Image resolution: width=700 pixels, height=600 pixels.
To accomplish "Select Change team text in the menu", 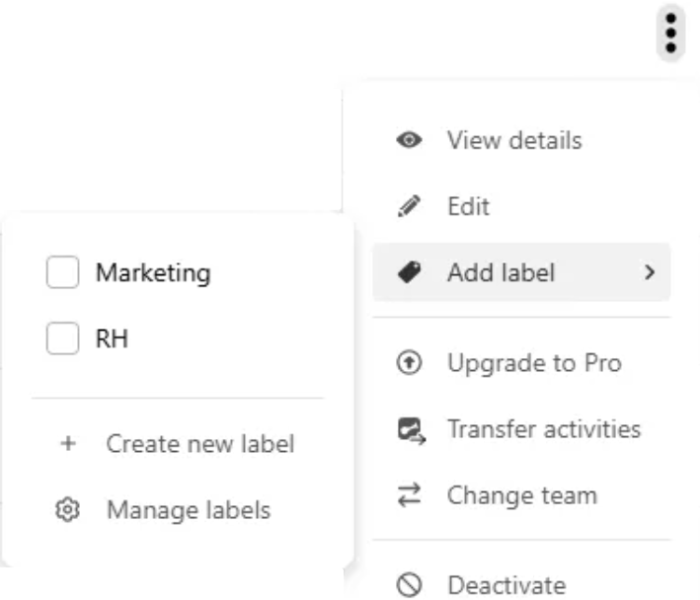I will [x=521, y=495].
